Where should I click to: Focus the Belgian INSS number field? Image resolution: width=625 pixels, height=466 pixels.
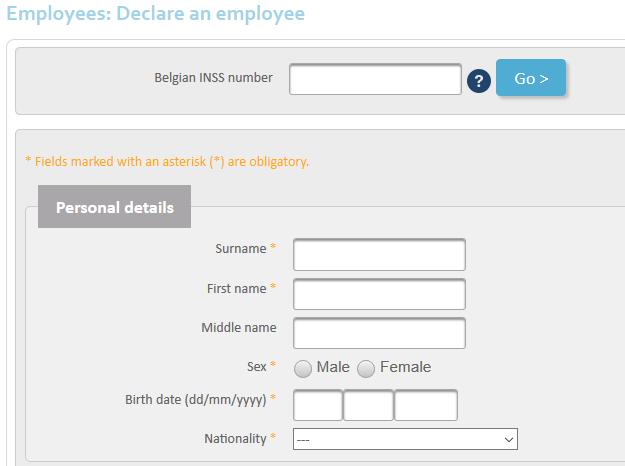[x=375, y=79]
